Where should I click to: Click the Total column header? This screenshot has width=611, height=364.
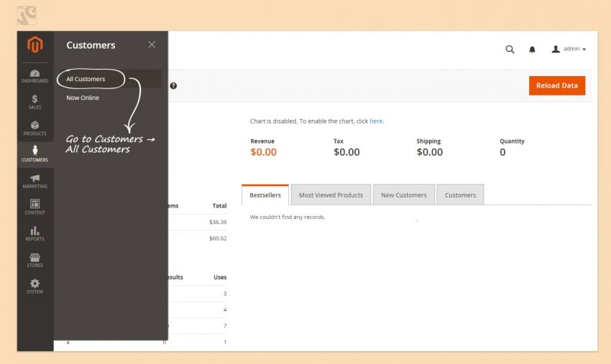coord(219,205)
